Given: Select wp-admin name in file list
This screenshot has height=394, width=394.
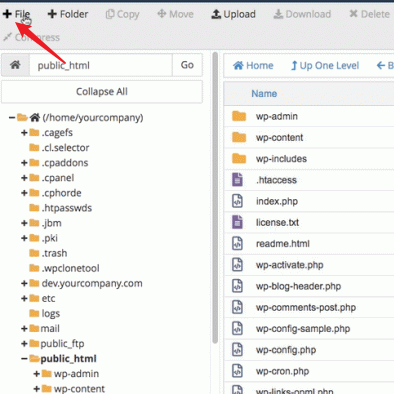Looking at the screenshot, I should tap(277, 116).
